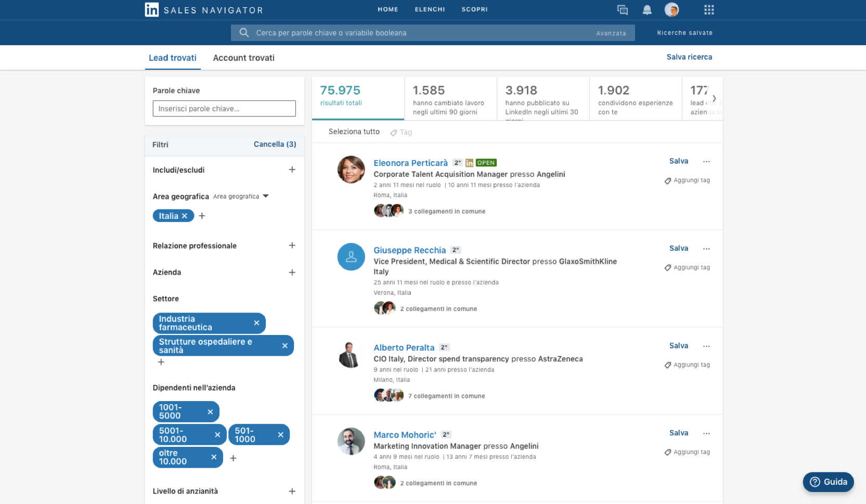Open more options for Marco Mohoric'
The image size is (866, 504).
(706, 434)
